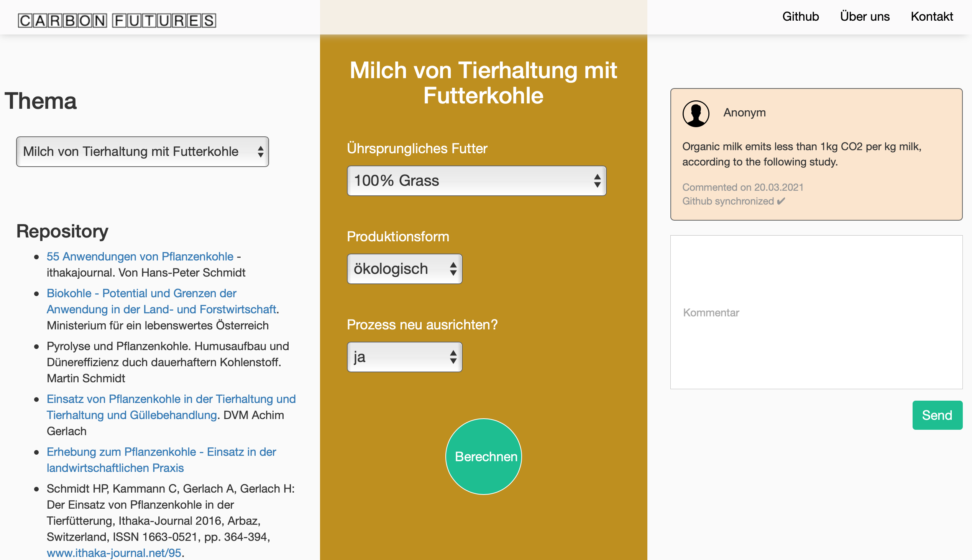Screen dimensions: 972x560
Task: Click the Milch von Tierhaltung heading
Action: 483,83
